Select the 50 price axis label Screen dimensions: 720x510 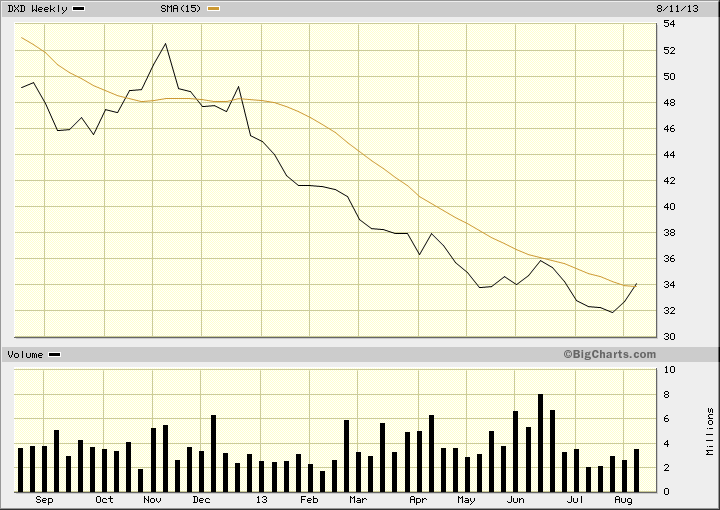click(x=669, y=77)
